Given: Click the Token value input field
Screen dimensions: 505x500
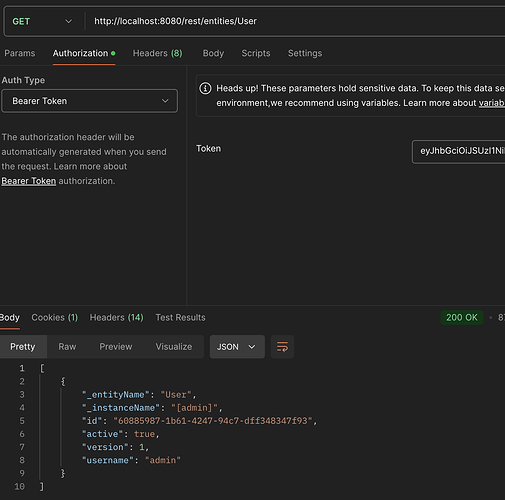Looking at the screenshot, I should point(459,152).
